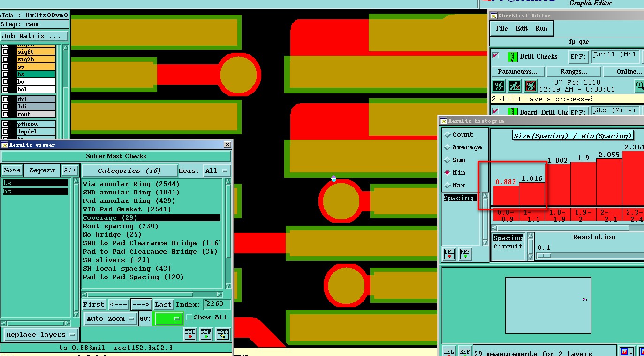This screenshot has height=356, width=644.
Task: Click the 1-1.1 histogram bar
Action: (x=532, y=194)
